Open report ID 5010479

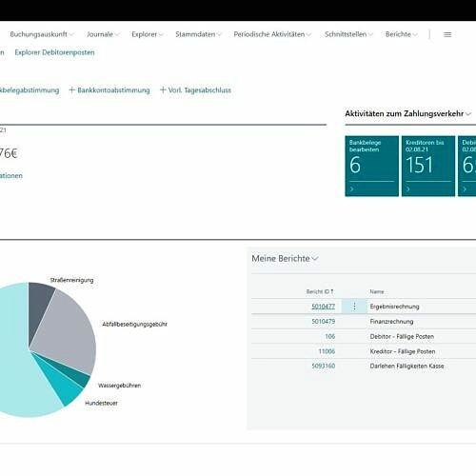pos(323,322)
